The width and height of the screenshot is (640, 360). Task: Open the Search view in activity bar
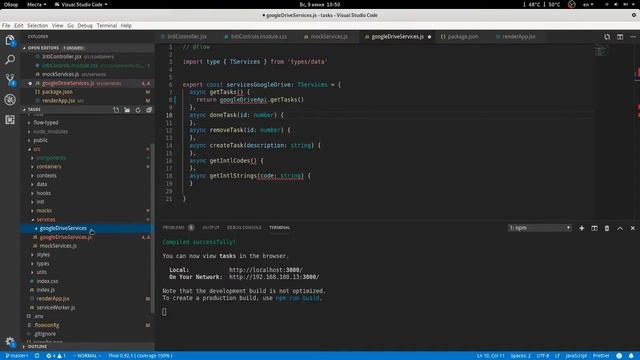(10, 60)
